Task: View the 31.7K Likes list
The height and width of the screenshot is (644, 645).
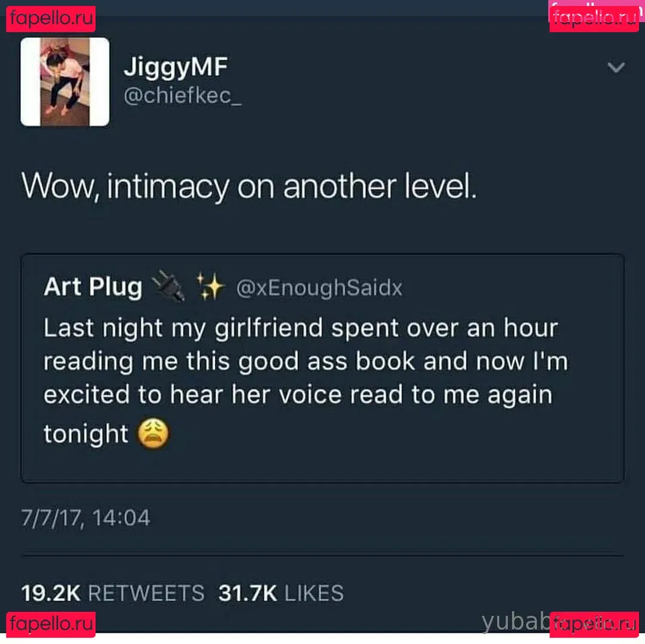Action: pos(281,593)
